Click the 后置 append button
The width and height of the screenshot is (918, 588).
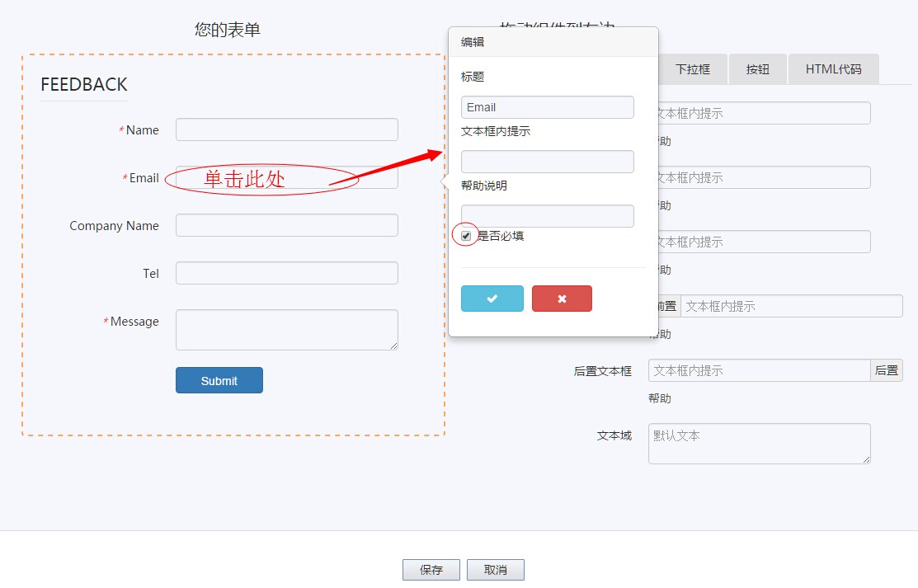click(x=886, y=370)
